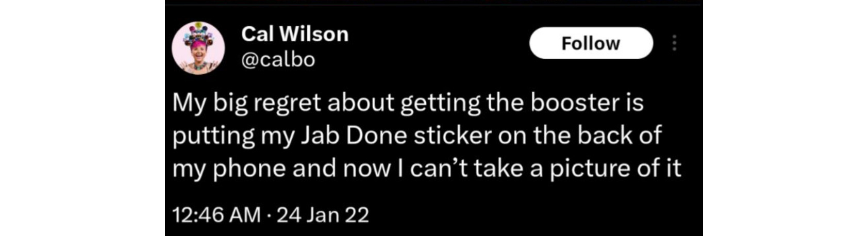Viewport: 868px width, 236px height.
Task: Click the 24 Jan 22 date
Action: [x=323, y=215]
